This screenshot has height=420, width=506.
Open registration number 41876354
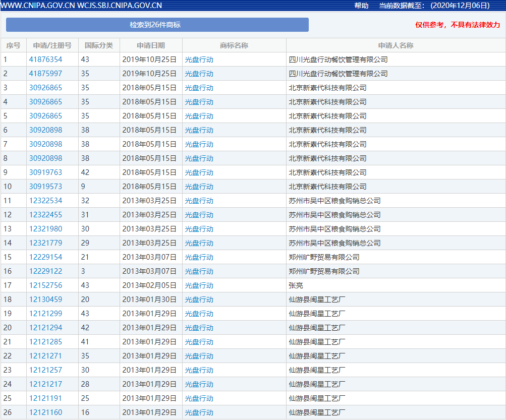45,59
